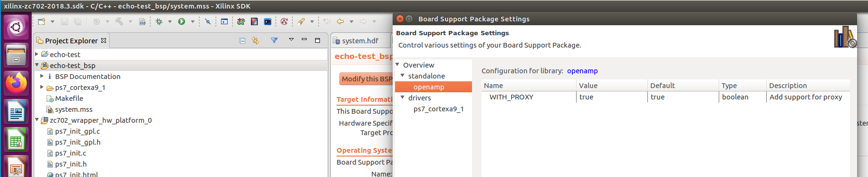
Task: Open Firefox from the Ubuntu dock
Action: 16,83
